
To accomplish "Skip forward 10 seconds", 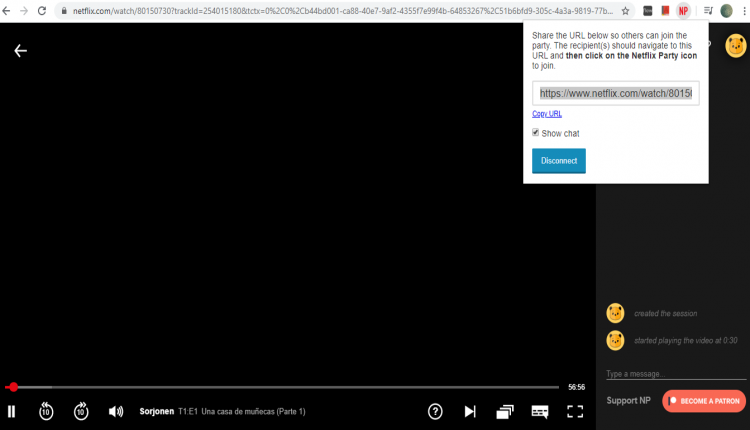I will [x=81, y=411].
